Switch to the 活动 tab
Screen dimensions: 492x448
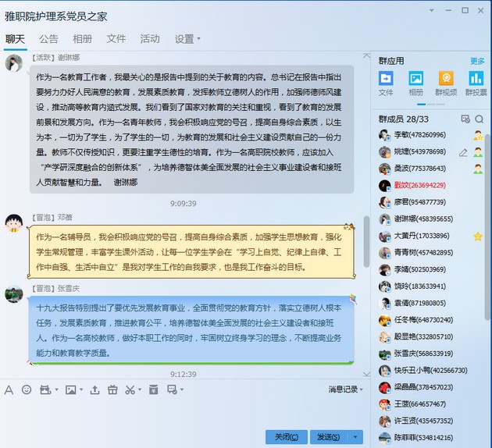[x=149, y=38]
